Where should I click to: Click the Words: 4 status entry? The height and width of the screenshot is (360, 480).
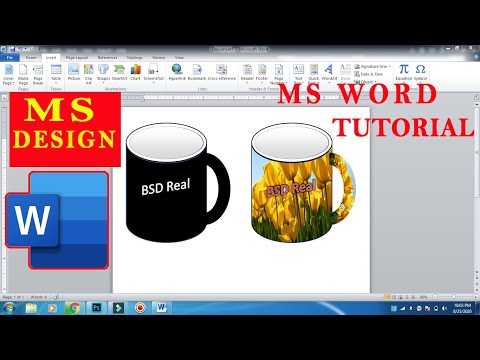coord(39,297)
